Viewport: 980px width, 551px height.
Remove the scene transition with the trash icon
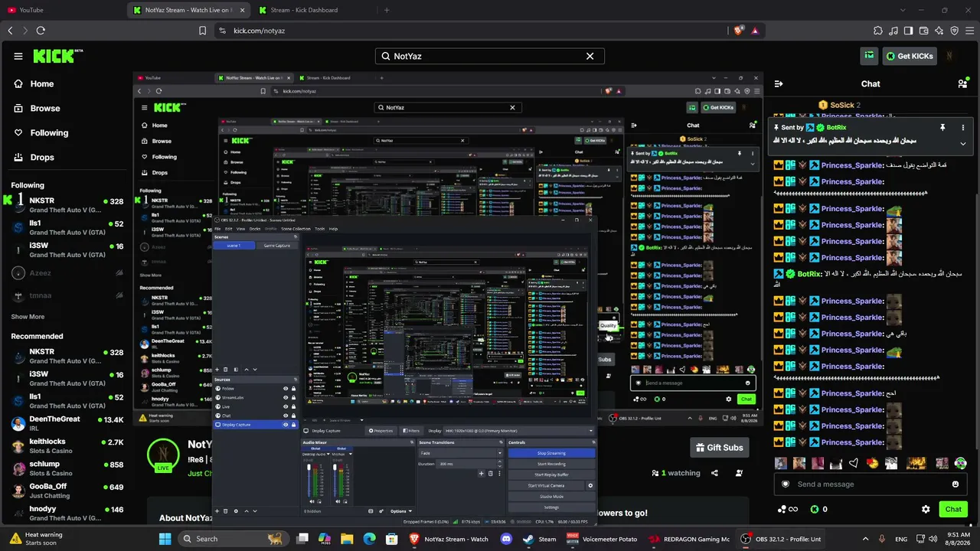491,473
